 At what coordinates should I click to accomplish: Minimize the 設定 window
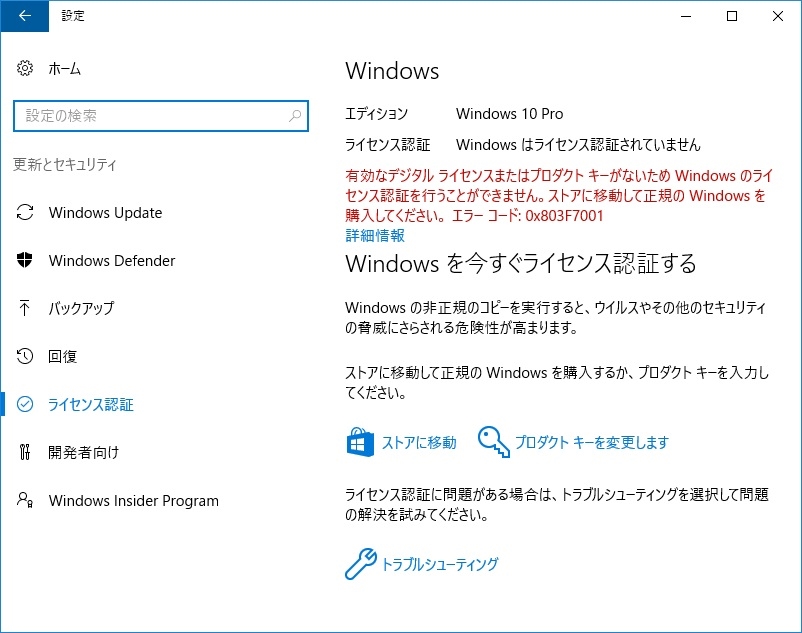coord(686,16)
